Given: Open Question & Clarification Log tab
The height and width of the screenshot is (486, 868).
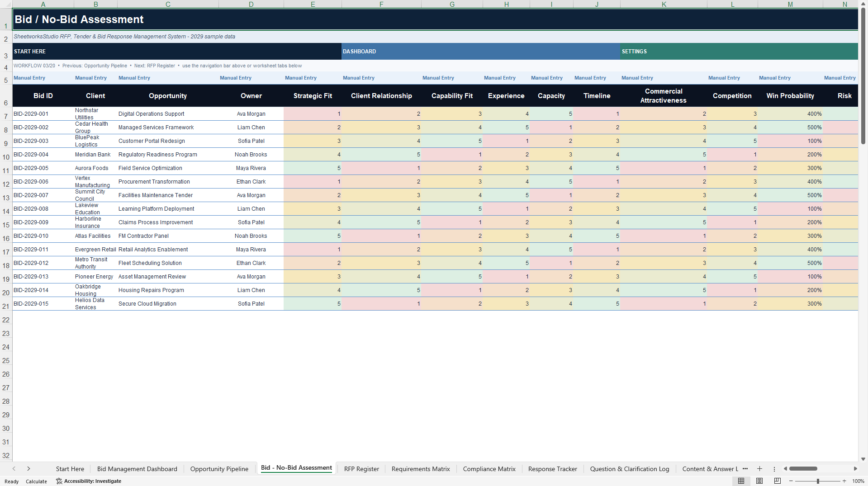Looking at the screenshot, I should click(630, 469).
